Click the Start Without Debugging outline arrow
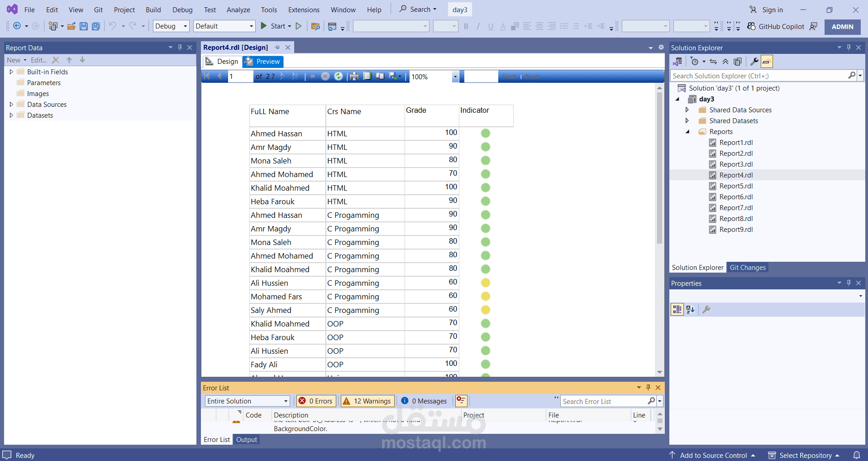The image size is (868, 461). click(x=299, y=26)
